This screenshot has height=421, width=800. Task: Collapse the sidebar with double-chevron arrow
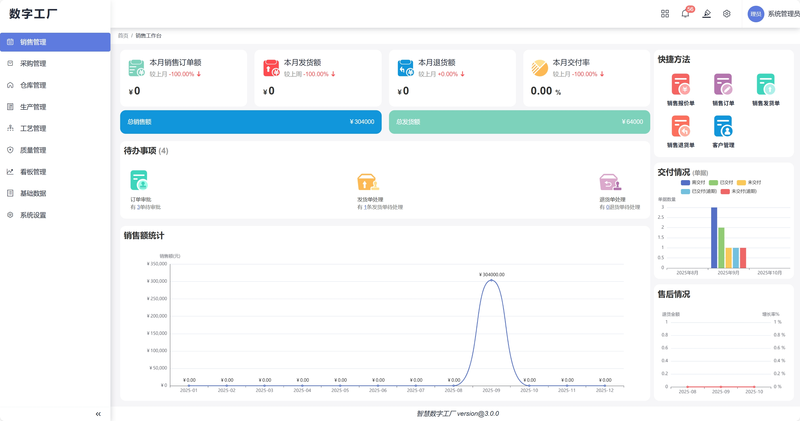pos(98,413)
